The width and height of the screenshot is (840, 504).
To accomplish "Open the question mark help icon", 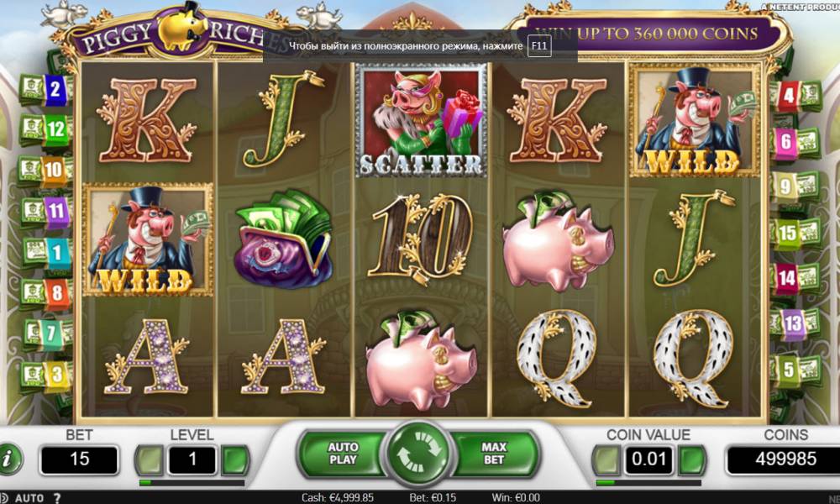I will pos(57,498).
